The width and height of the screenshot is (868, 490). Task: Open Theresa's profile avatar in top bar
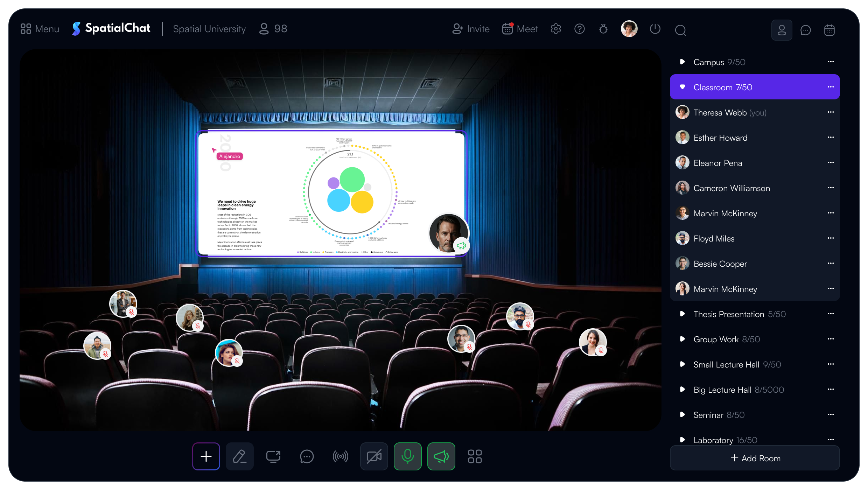[x=629, y=29]
